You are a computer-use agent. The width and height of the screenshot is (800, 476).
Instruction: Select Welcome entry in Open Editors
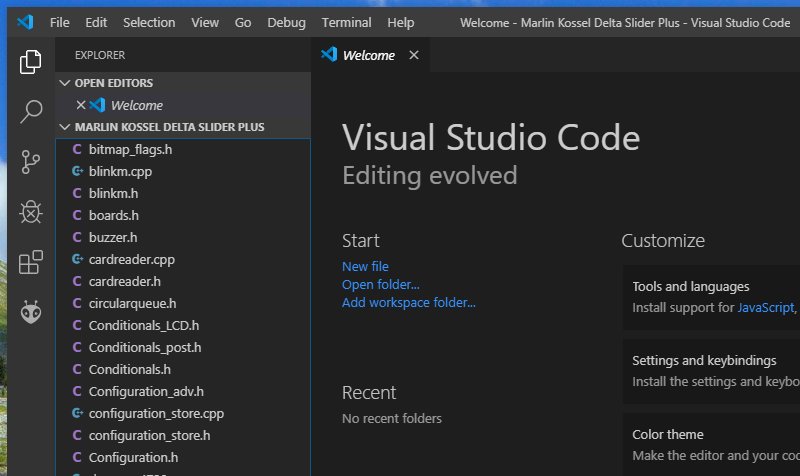point(183,105)
